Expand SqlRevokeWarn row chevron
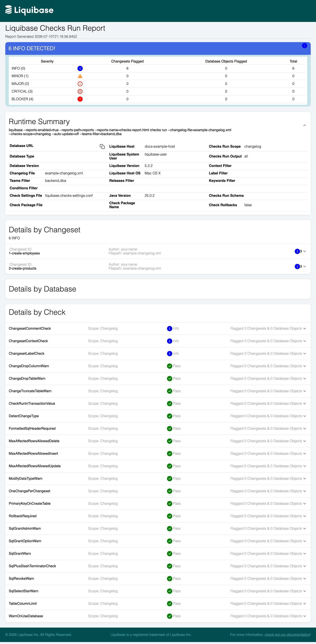 click(x=305, y=578)
